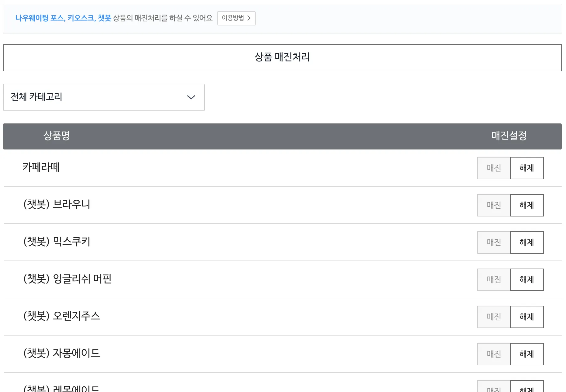
Task: Choose 해제 for (챗봇) 자몽에이드
Action: pyautogui.click(x=527, y=354)
